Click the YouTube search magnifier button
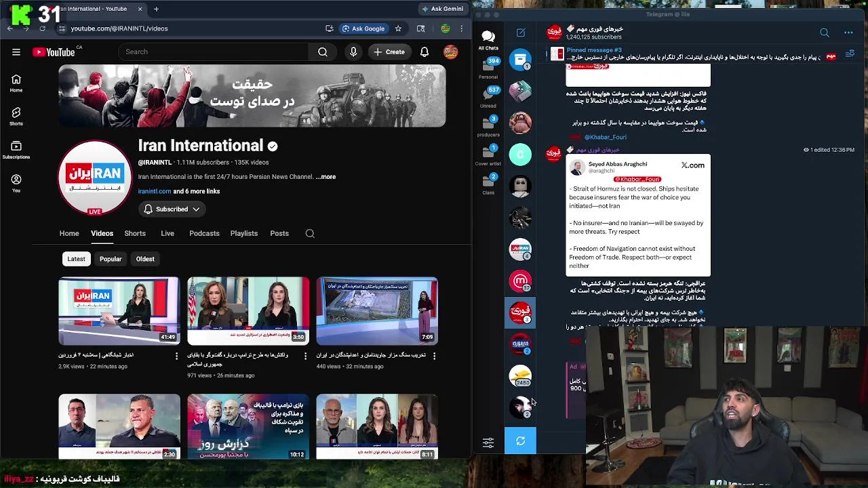This screenshot has height=488, width=868. [x=323, y=52]
